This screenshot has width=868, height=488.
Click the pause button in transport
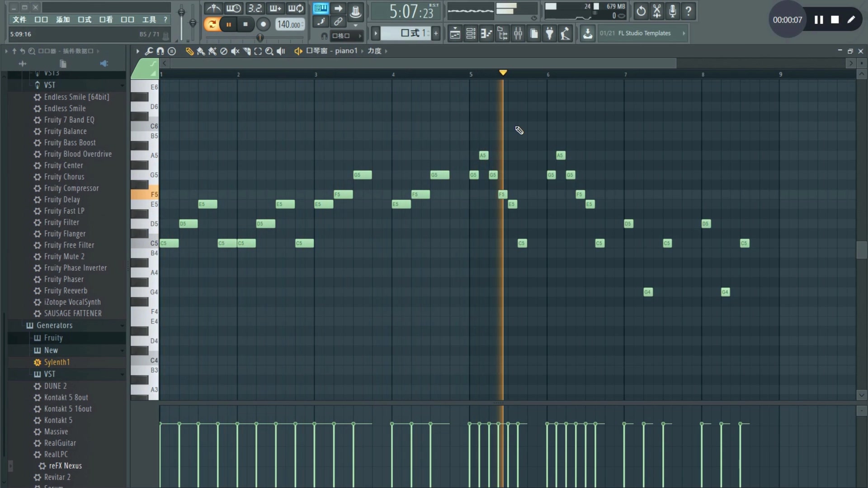pyautogui.click(x=228, y=24)
